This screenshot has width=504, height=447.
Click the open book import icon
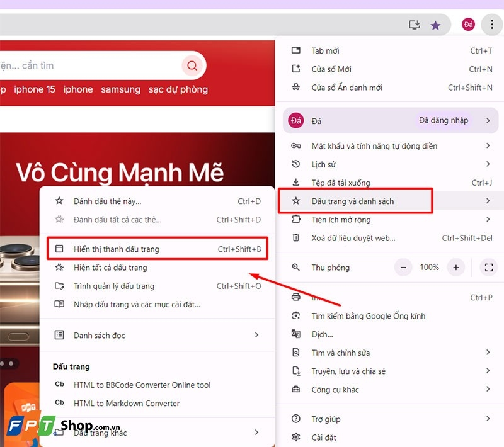tap(59, 304)
